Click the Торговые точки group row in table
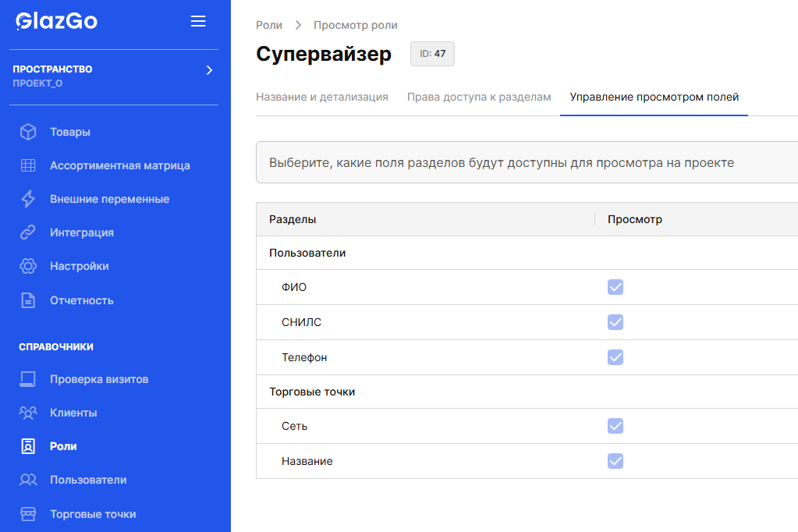The width and height of the screenshot is (798, 532). 527,392
